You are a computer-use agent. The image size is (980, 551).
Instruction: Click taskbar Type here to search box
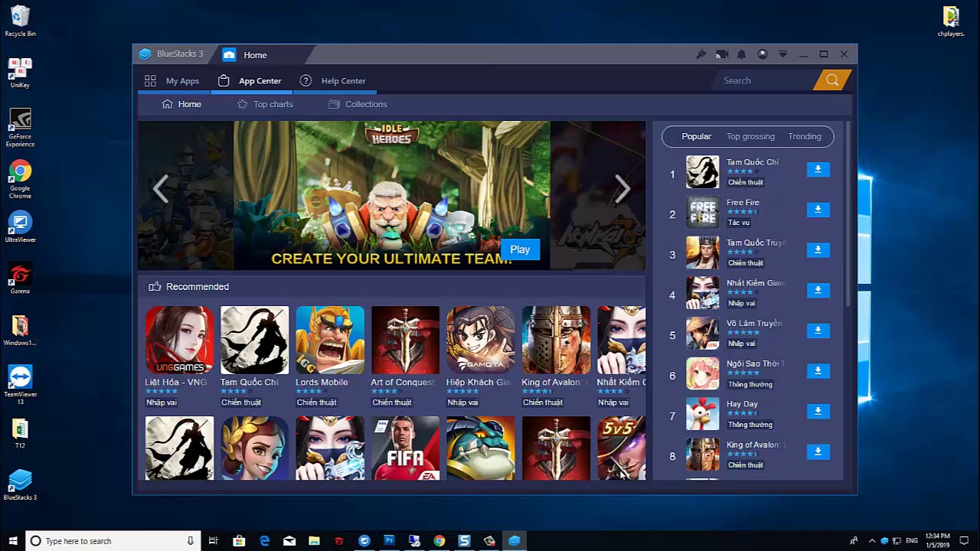113,541
